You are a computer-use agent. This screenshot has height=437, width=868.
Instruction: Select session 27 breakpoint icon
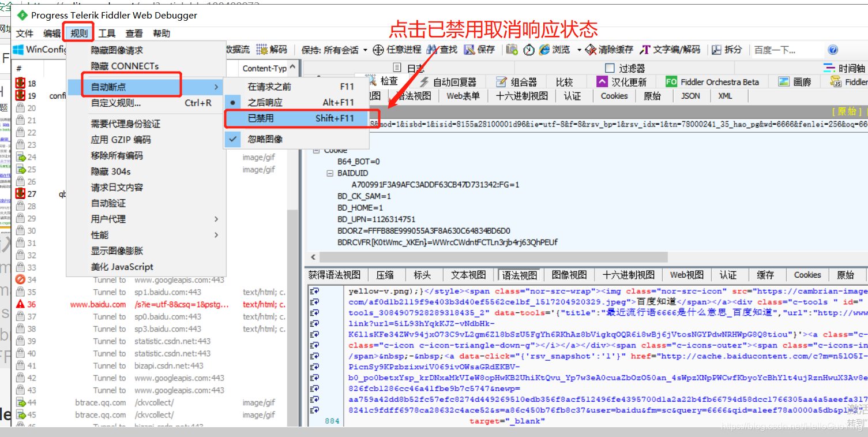click(x=20, y=193)
